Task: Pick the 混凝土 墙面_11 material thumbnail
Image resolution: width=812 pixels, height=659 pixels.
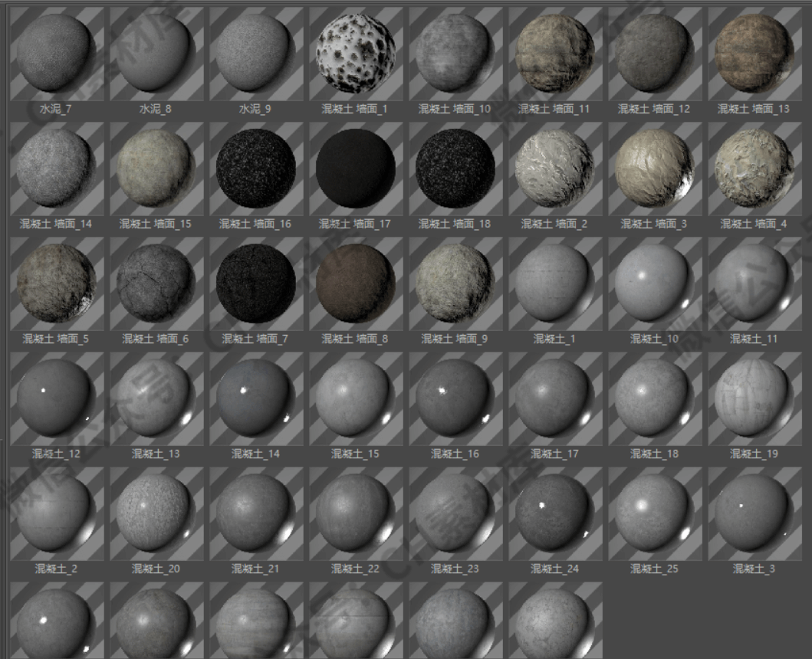Action: click(555, 53)
